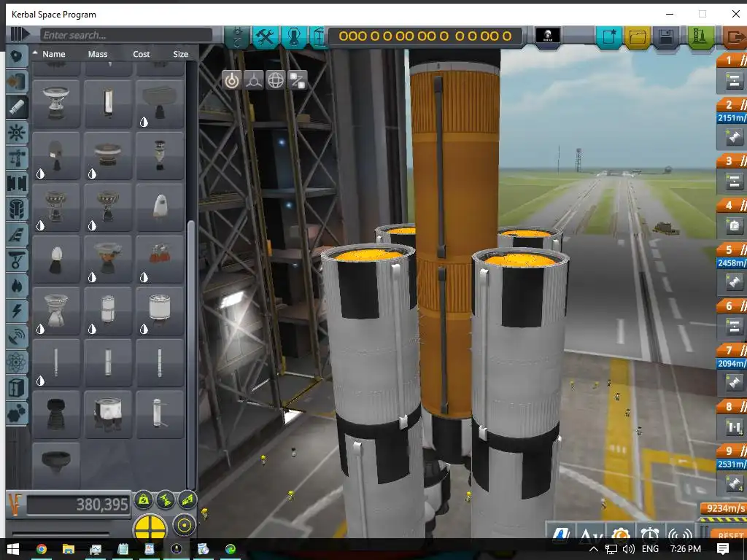Open the Aerodynamics category with wing icon
The width and height of the screenshot is (747, 560).
pos(18,234)
